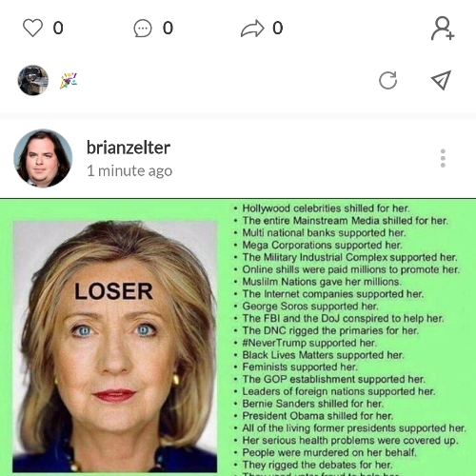Open the brianzelter username link
The image size is (476, 476).
coord(129,148)
